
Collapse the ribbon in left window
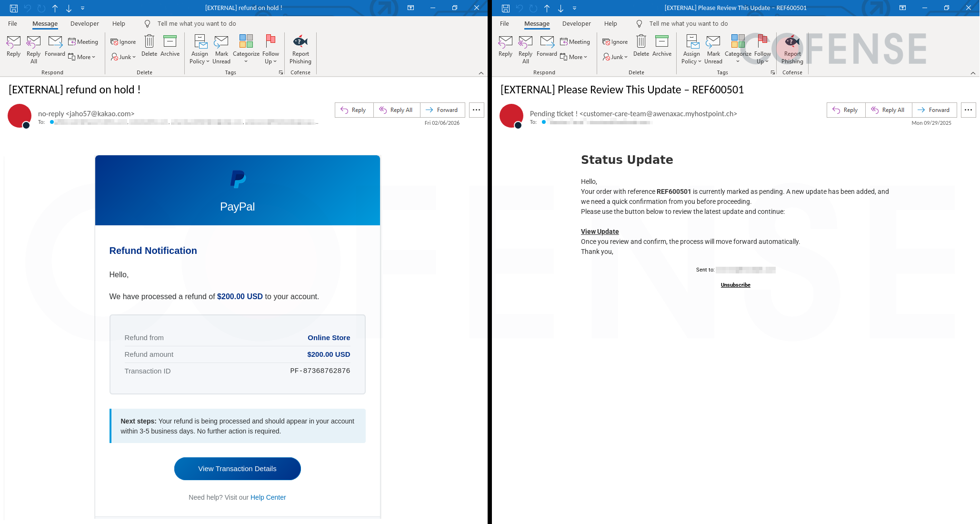point(481,73)
